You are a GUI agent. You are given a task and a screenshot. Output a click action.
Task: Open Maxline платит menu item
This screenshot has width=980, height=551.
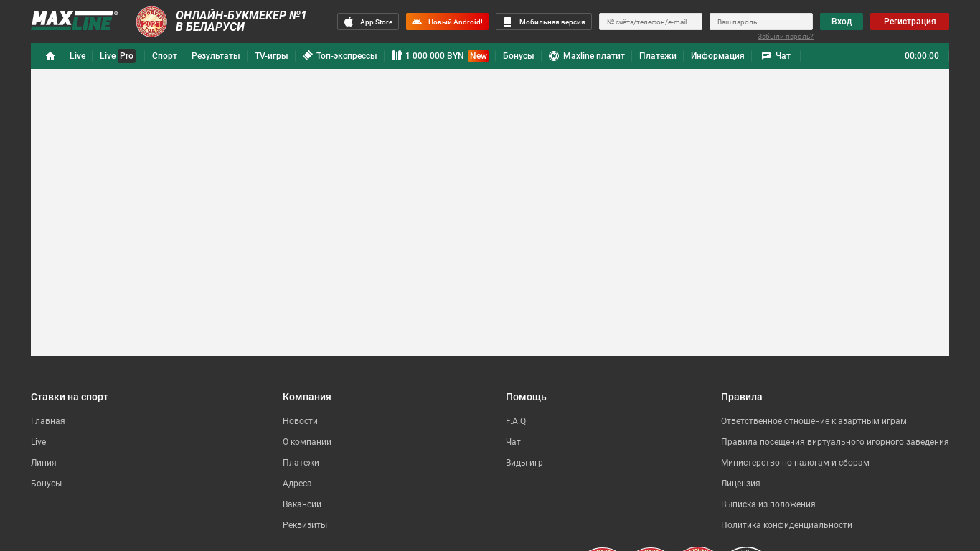click(x=587, y=56)
